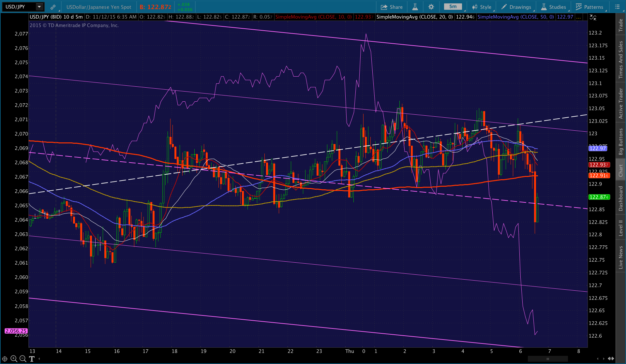Open the Patterns dropdown
The width and height of the screenshot is (626, 364).
[589, 7]
